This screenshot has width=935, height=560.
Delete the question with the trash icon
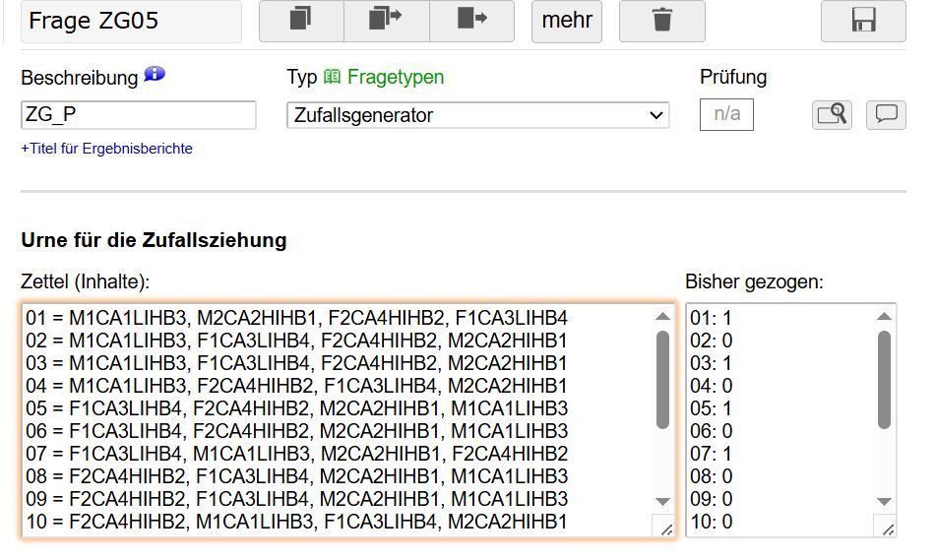(662, 21)
